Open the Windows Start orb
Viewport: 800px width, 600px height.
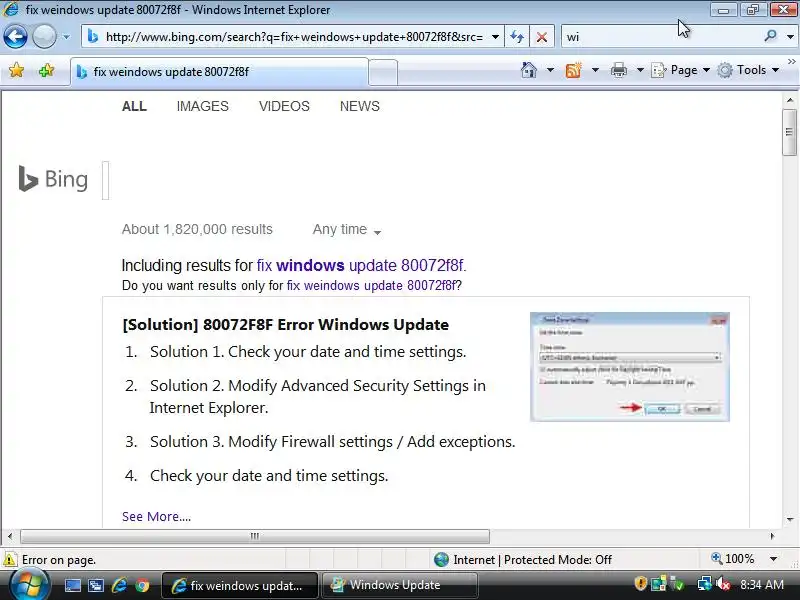[x=30, y=585]
